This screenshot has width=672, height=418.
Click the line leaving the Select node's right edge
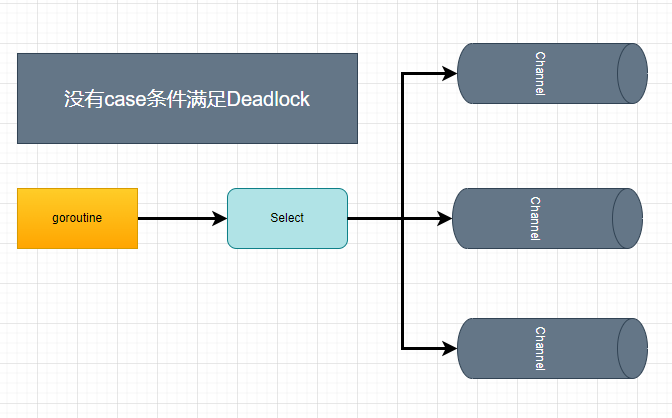[372, 218]
